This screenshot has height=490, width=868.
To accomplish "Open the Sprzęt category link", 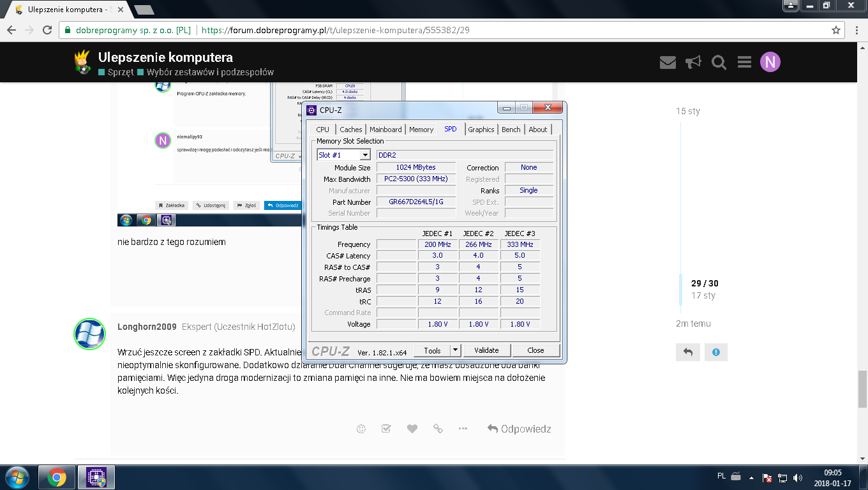I will click(x=116, y=72).
